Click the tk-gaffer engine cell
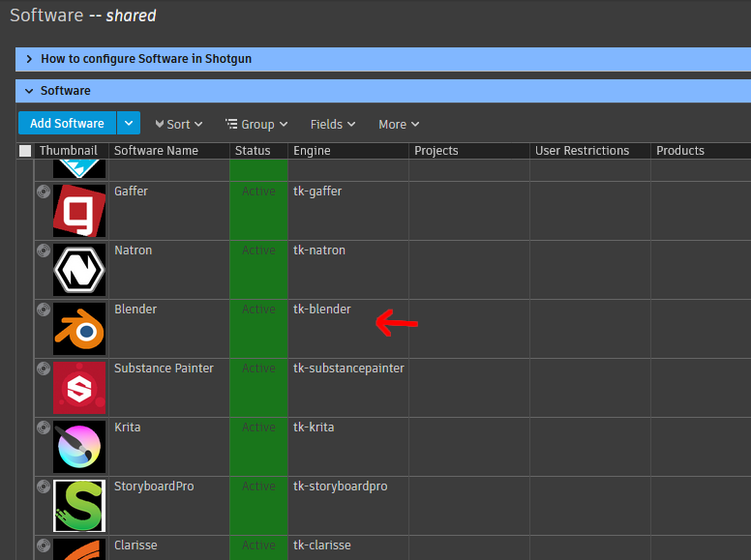Screen dimensions: 751x560 point(348,211)
